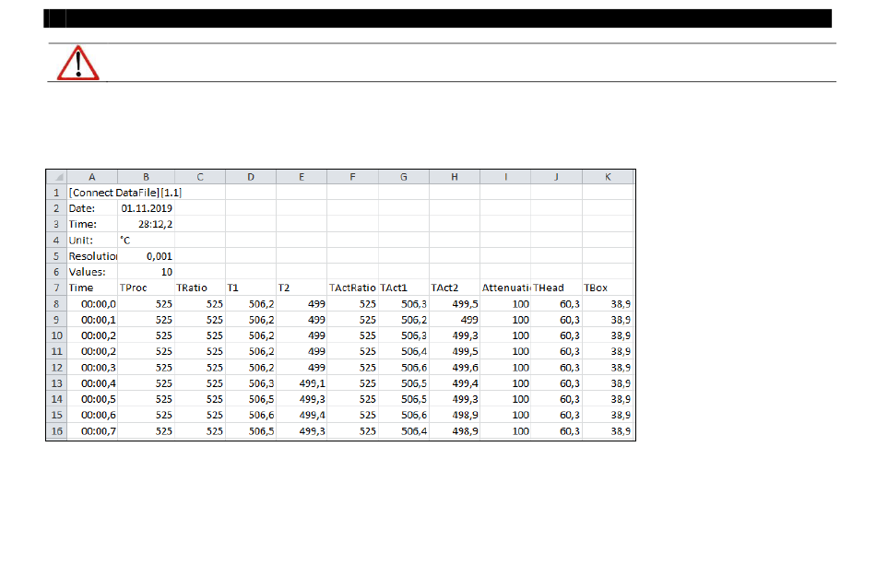The height and width of the screenshot is (588, 876).
Task: Click the 'Resolution' label cell
Action: coord(92,256)
